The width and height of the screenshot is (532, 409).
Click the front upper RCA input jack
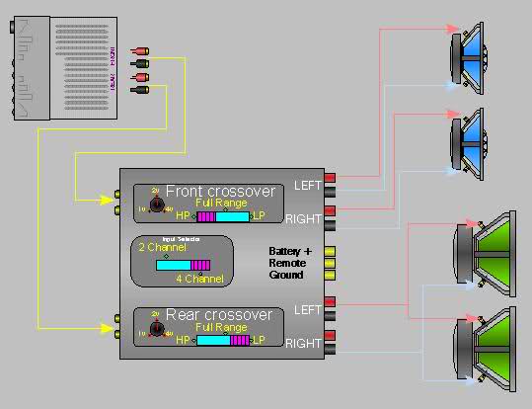tap(117, 195)
